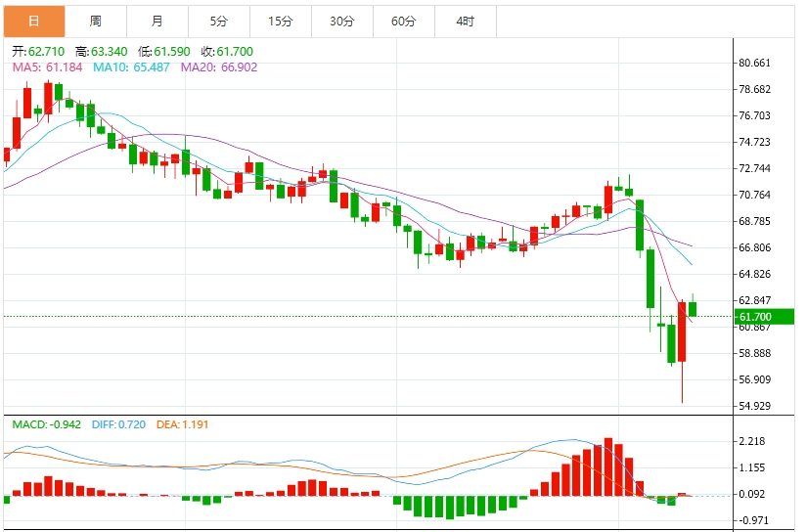This screenshot has height=532, width=807.
Task: Click the 54.929 price axis label
Action: pyautogui.click(x=754, y=406)
